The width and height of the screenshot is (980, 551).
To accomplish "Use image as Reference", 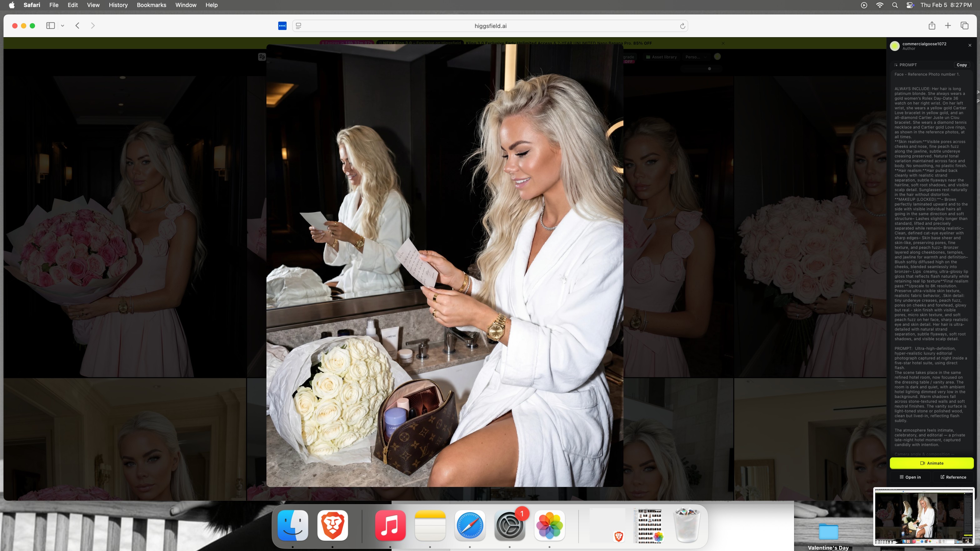I will (953, 477).
